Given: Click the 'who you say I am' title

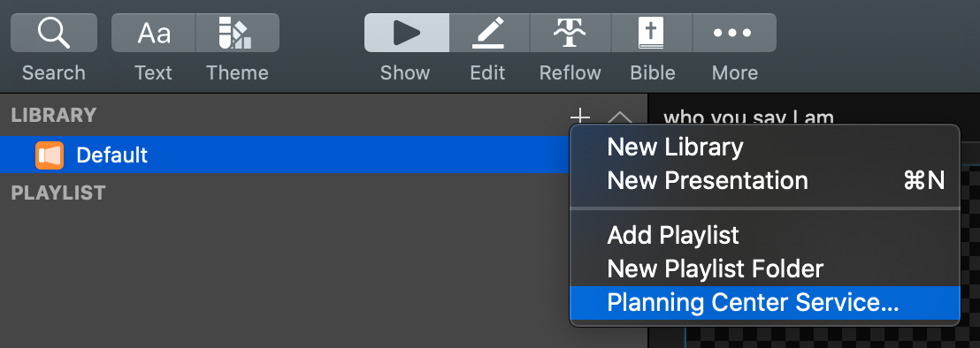Looking at the screenshot, I should (x=748, y=117).
